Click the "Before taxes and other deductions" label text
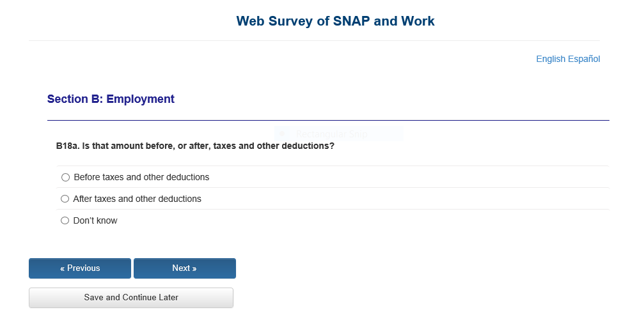The width and height of the screenshot is (644, 315). (141, 177)
